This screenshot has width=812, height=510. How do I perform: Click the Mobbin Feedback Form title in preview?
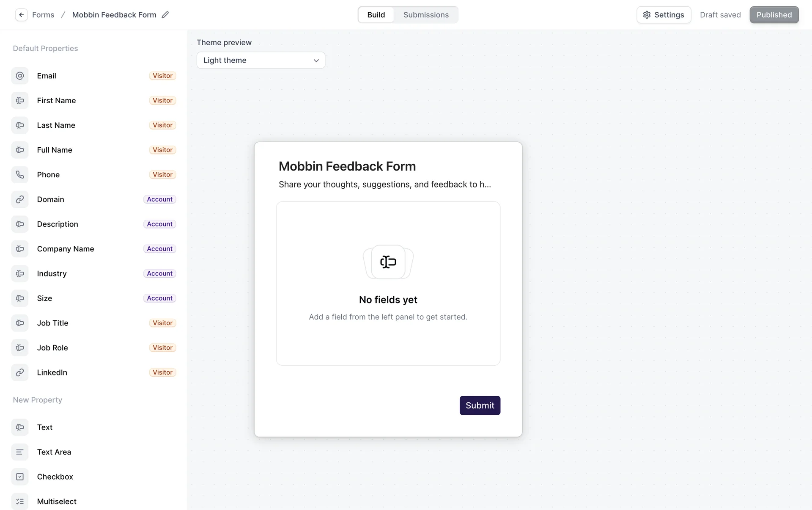point(347,166)
